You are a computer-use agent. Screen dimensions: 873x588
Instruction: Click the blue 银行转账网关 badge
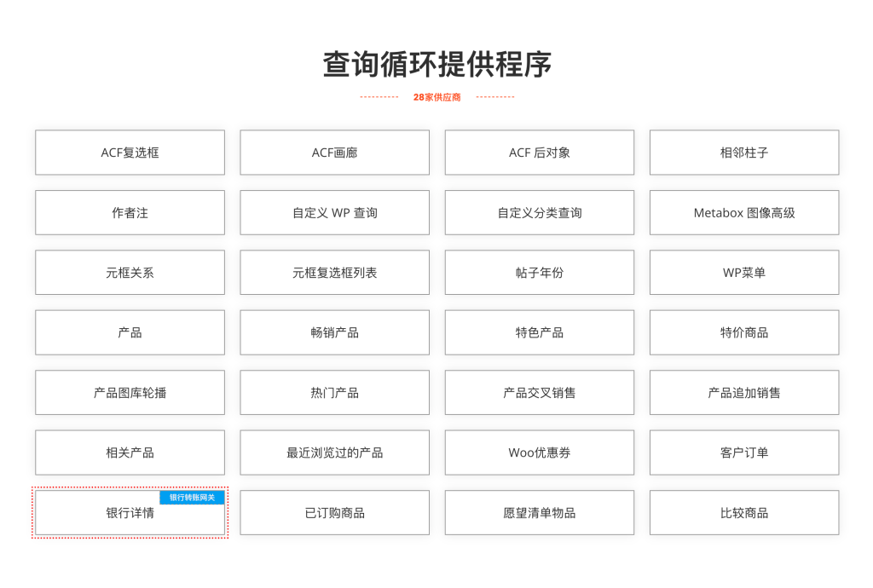pos(192,498)
